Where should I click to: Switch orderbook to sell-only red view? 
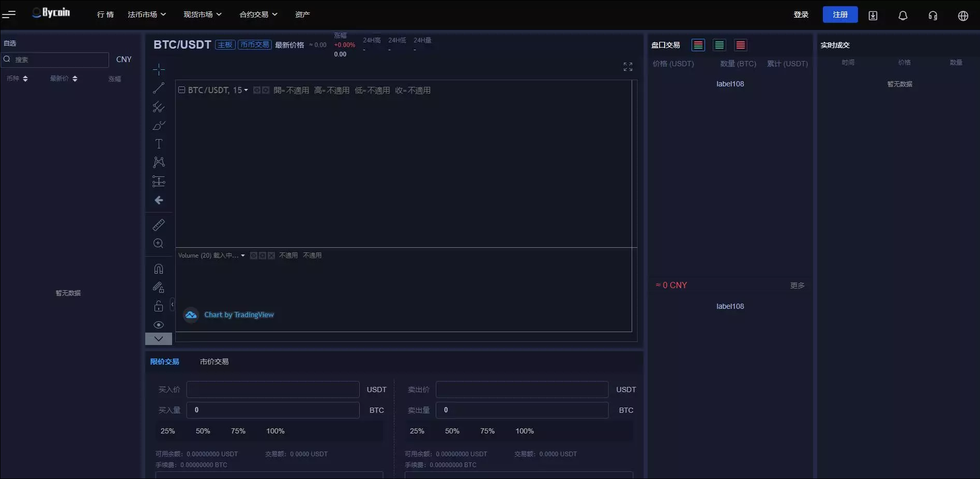(740, 45)
